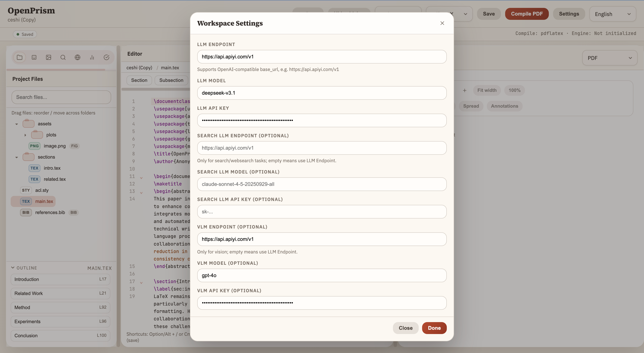Click the assets folder icon
Viewport: 644px width, 353px height.
click(28, 124)
